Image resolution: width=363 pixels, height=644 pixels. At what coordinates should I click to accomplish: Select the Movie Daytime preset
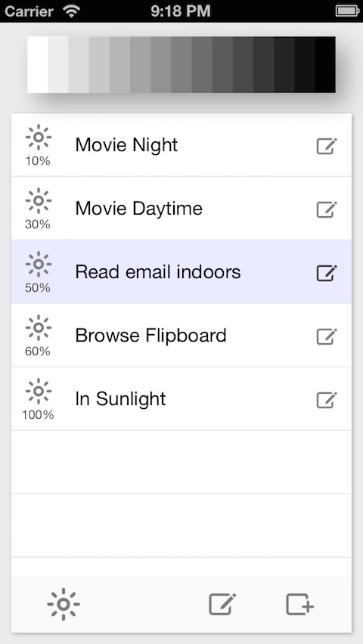pos(181,208)
